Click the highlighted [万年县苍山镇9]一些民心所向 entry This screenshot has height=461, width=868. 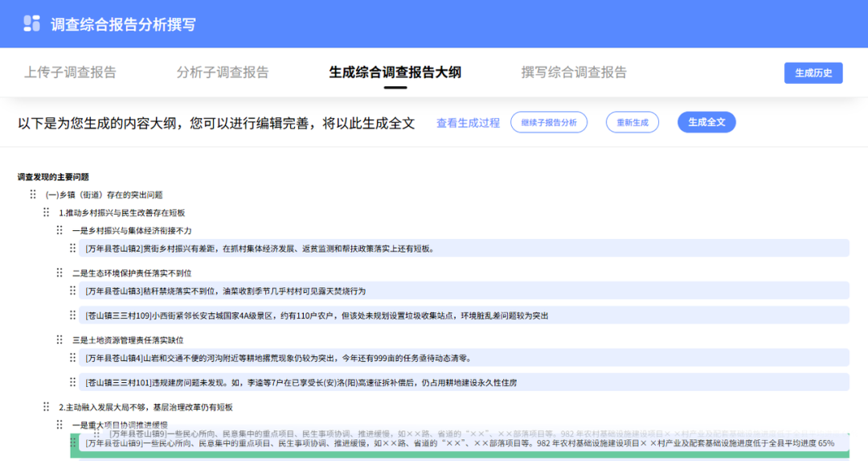464,443
